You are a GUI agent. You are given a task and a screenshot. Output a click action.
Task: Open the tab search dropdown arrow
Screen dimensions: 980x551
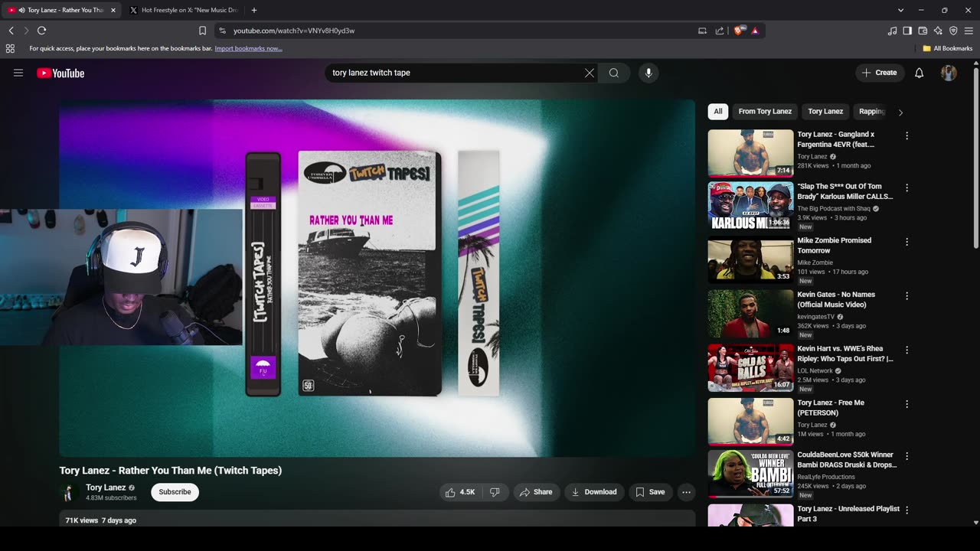click(900, 10)
